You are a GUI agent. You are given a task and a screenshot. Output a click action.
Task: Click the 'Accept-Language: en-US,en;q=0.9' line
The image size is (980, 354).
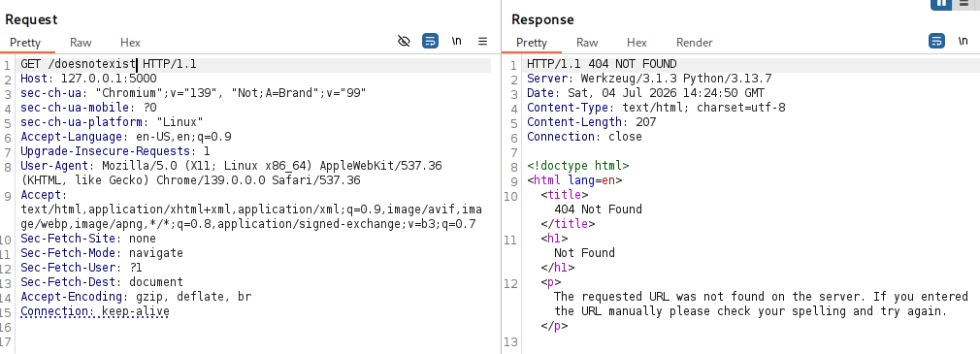(x=126, y=136)
